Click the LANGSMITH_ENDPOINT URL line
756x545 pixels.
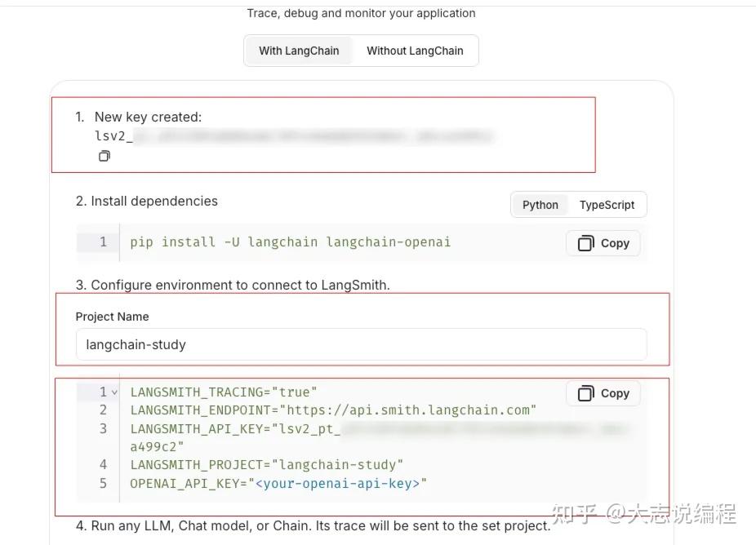(x=333, y=410)
